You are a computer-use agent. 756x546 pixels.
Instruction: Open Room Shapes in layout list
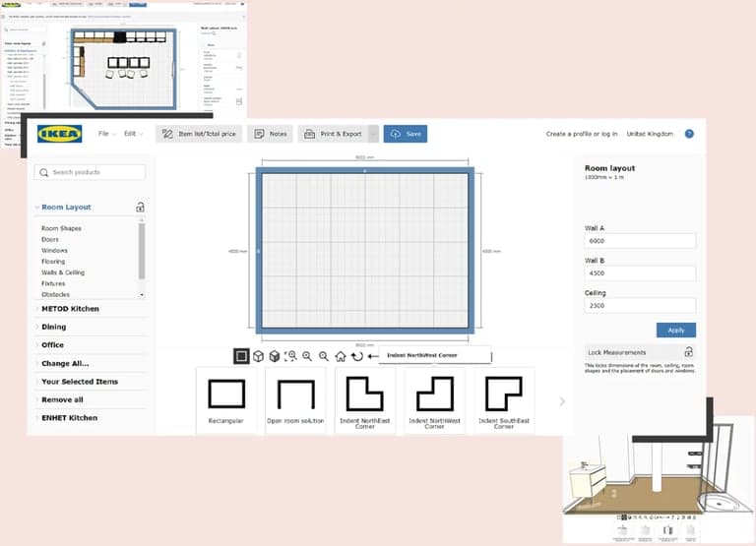(x=61, y=228)
